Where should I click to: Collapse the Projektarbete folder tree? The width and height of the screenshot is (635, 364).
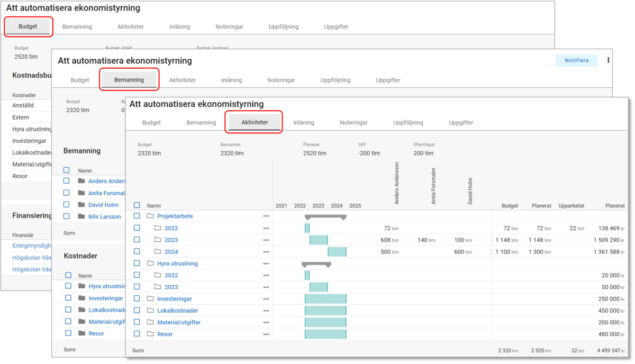pyautogui.click(x=150, y=216)
